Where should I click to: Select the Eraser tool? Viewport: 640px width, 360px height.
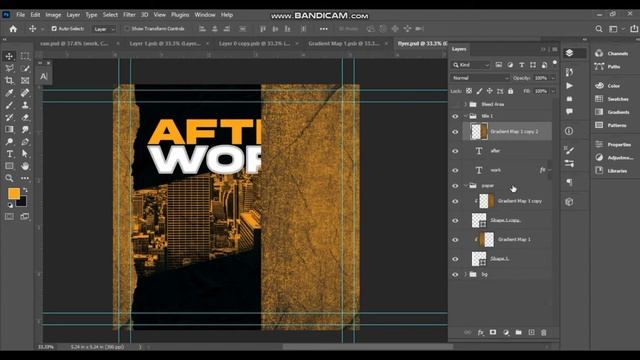[x=25, y=117]
